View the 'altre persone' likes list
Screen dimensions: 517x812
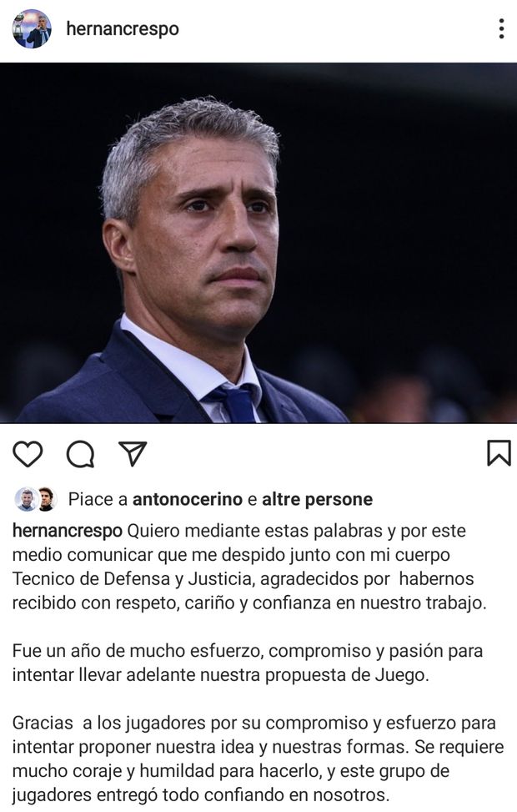coord(317,499)
